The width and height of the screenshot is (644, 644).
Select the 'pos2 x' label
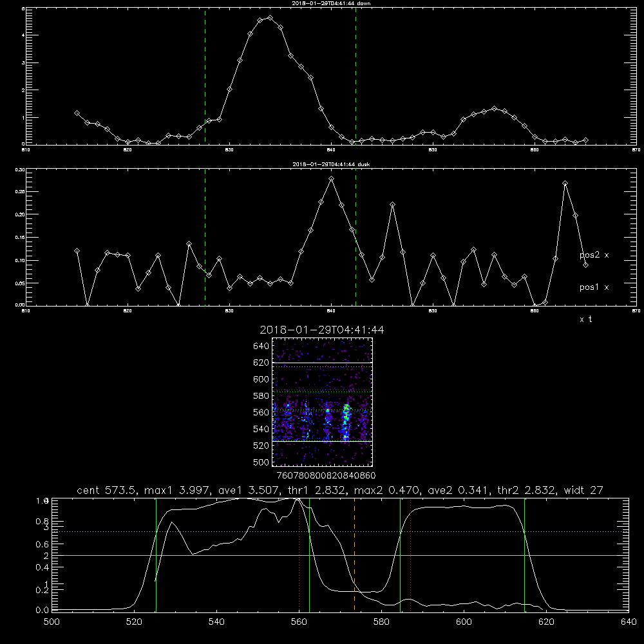594,255
